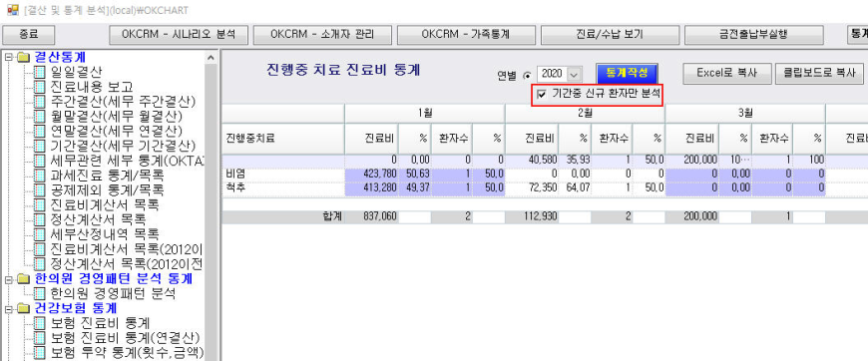
Task: Click the icon beside 연말결산(세무 연결산)
Action: point(39,131)
